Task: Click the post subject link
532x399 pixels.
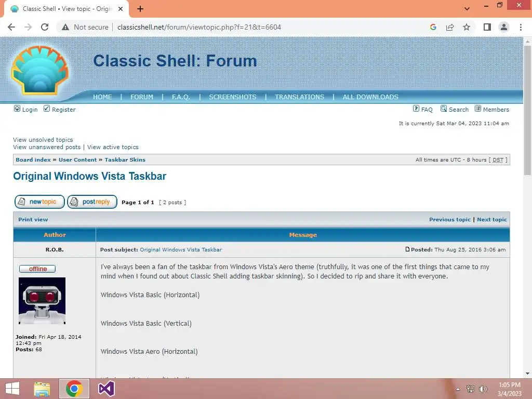Action: [x=181, y=250]
